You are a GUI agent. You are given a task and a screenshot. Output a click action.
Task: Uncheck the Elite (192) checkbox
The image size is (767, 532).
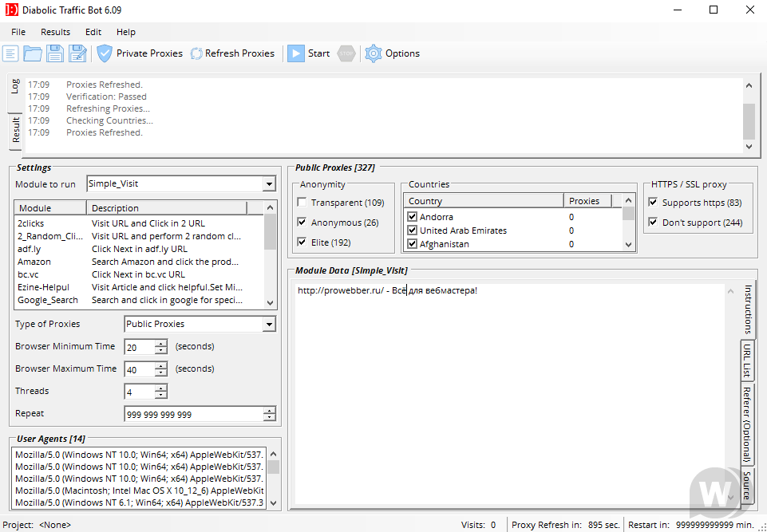302,242
